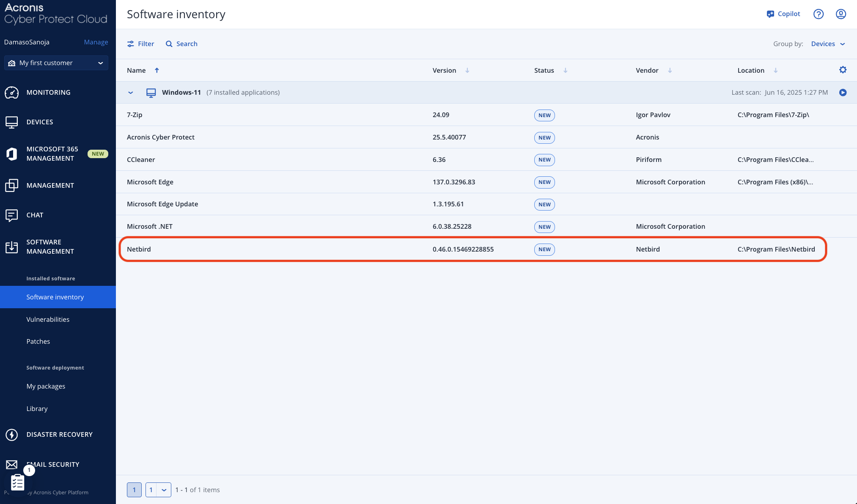Click the Disaster Recovery lightning icon
This screenshot has height=504, width=857.
[x=12, y=435]
